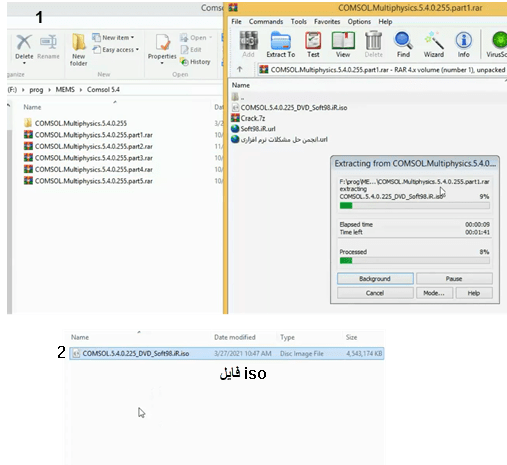The image size is (507, 465).
Task: Click 'Comsol 5.4' in the Explorer breadcrumb
Action: [103, 90]
